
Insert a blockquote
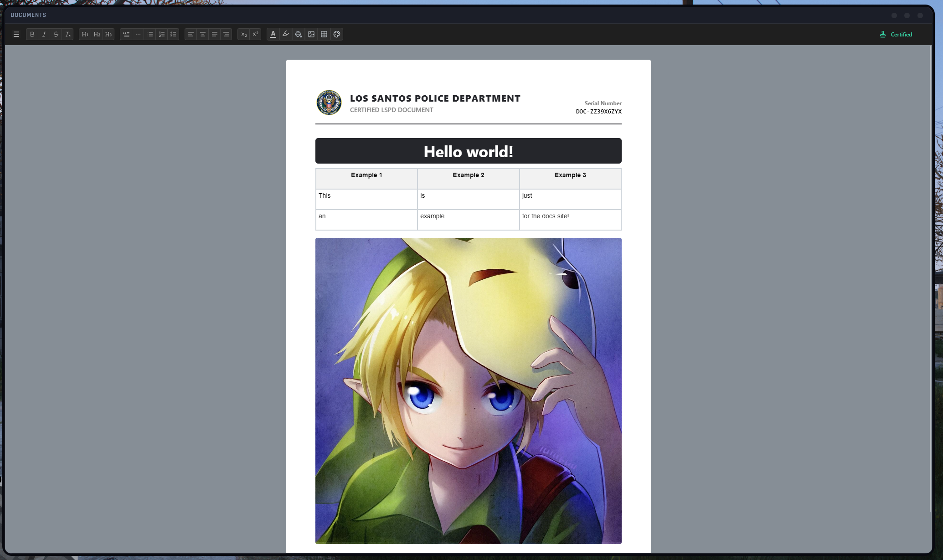[126, 34]
